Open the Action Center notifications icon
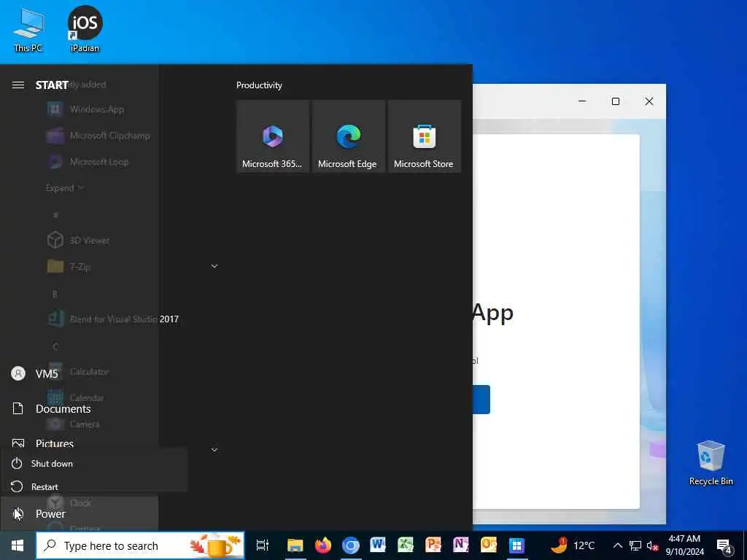The width and height of the screenshot is (747, 560). coord(724,545)
